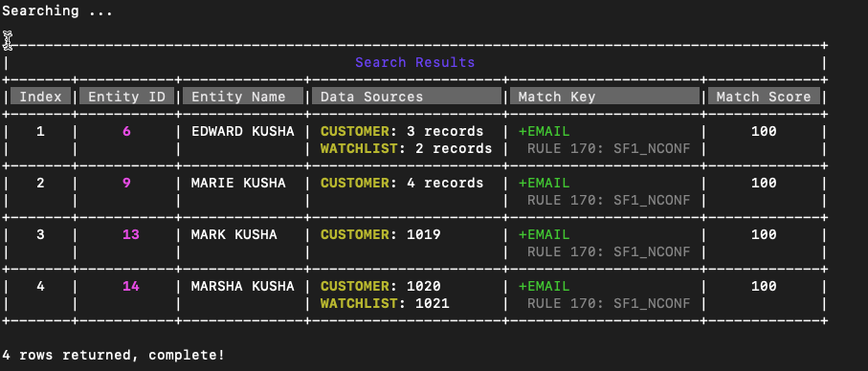Click the +EMAIL match key in row 3
The height and width of the screenshot is (371, 868).
click(544, 234)
